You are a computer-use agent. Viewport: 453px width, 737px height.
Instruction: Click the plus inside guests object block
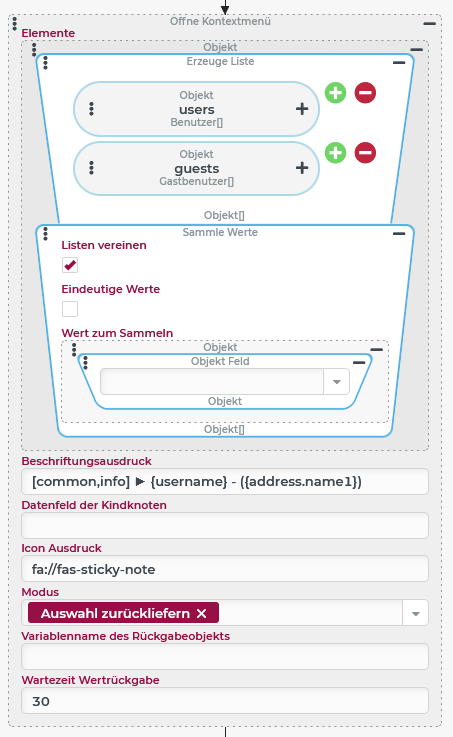[x=302, y=168]
